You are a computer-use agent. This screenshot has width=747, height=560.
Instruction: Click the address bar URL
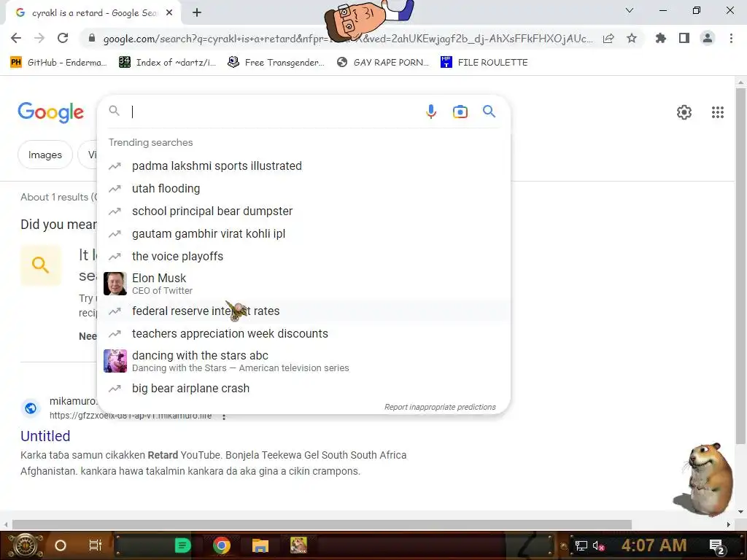(348, 39)
